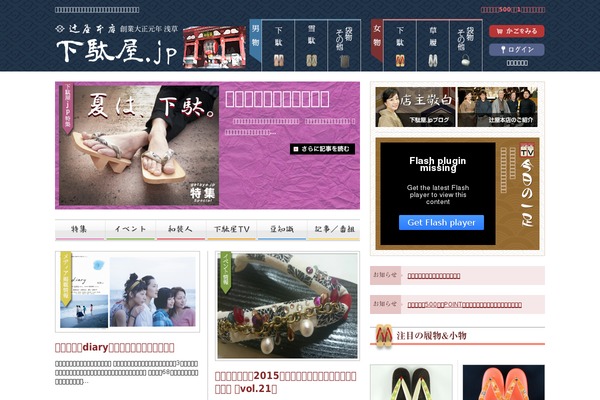The width and height of the screenshot is (600, 400).
Task: Click the black sandal product thumbnail
Action: (411, 382)
